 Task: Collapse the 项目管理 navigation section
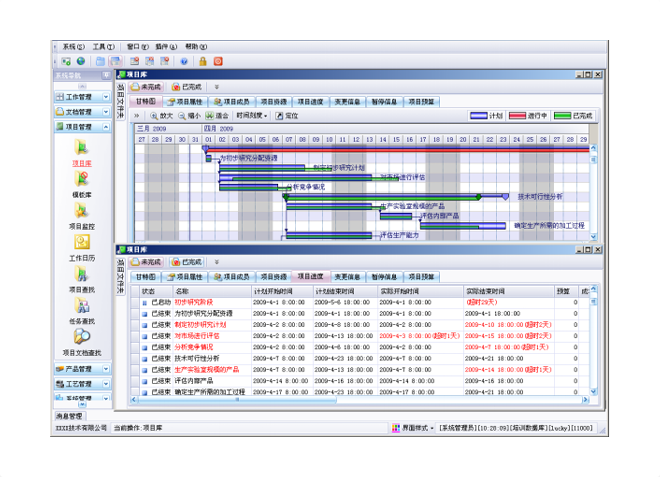click(83, 127)
